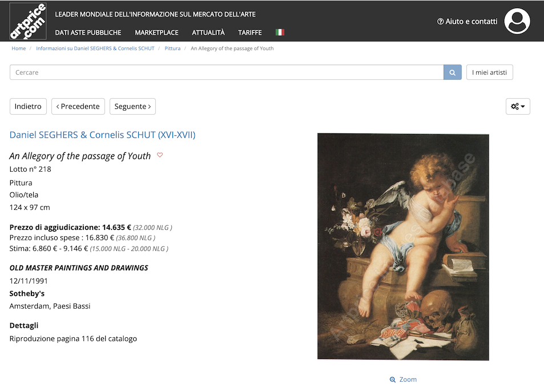This screenshot has width=544, height=392.
Task: Go to Home breadcrumb
Action: (x=19, y=49)
